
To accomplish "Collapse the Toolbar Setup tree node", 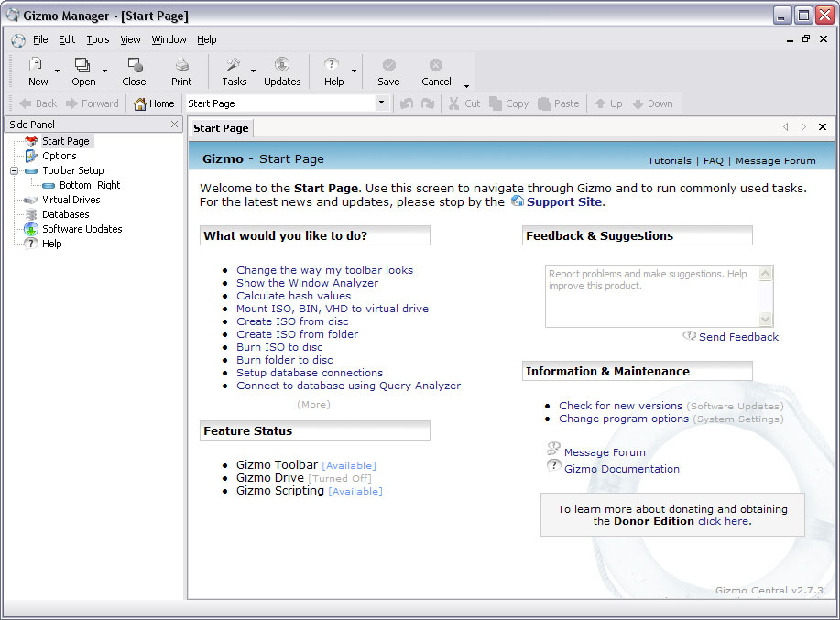I will tap(15, 170).
